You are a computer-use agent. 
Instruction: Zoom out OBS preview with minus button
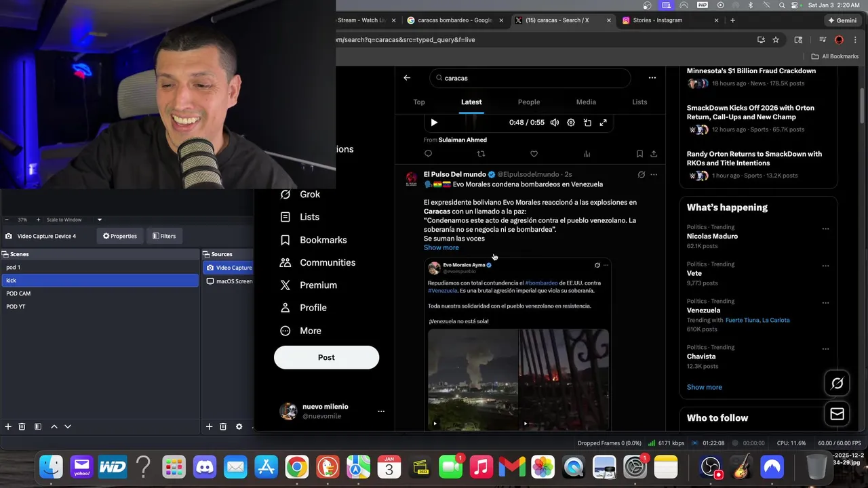(x=7, y=220)
